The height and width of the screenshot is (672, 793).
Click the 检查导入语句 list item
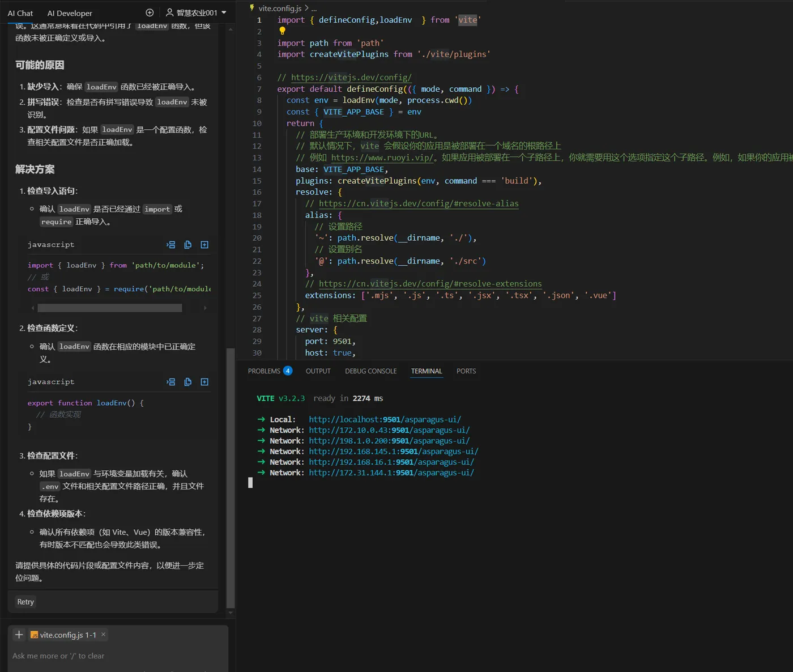[x=53, y=191]
